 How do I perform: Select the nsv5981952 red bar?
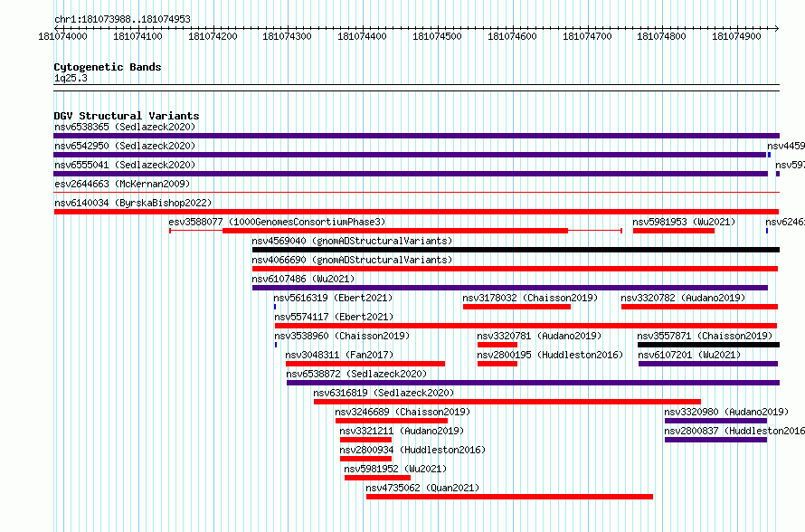(377, 478)
